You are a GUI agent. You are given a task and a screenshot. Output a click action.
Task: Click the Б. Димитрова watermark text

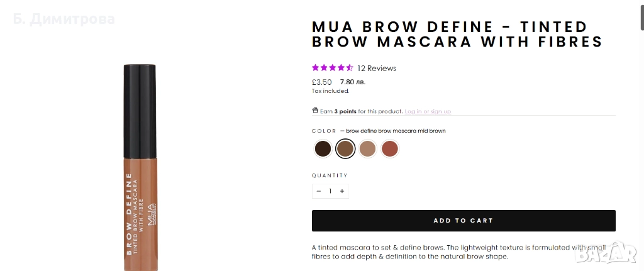(x=64, y=19)
